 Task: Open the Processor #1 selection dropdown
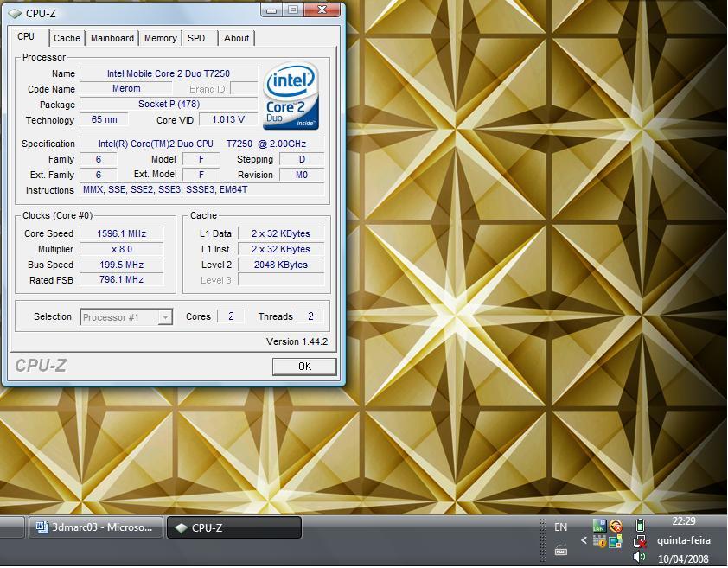(126, 317)
